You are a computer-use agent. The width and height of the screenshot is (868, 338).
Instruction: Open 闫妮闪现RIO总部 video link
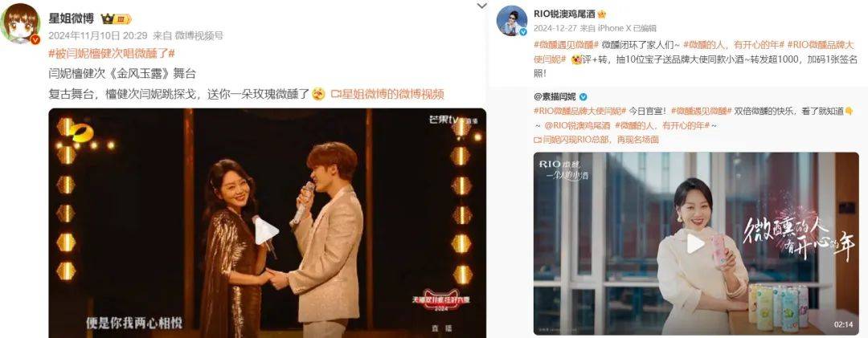596,140
